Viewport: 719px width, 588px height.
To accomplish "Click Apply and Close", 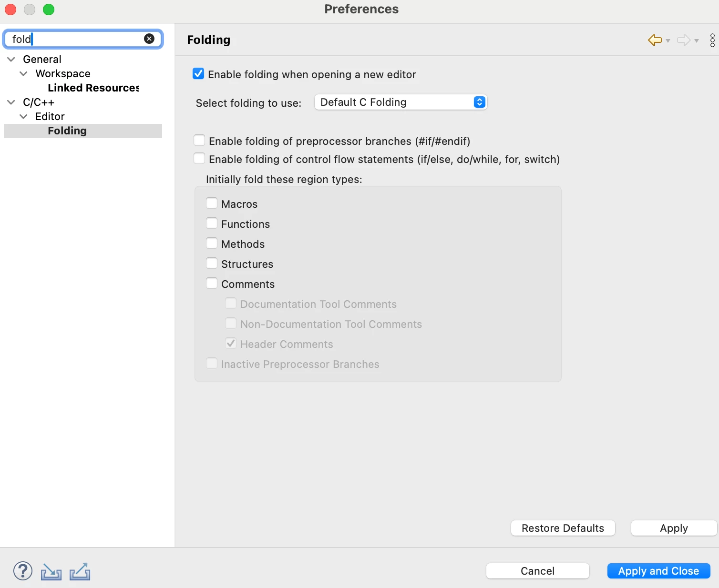I will coord(659,571).
